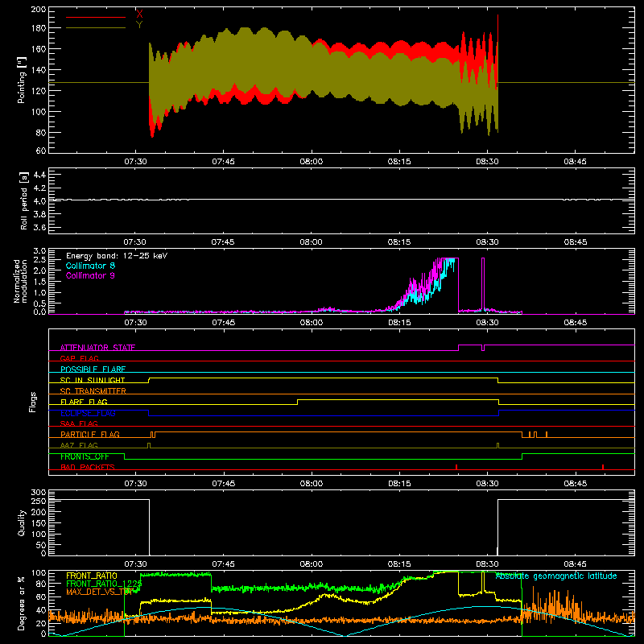The image size is (644, 644).
Task: Click the 'Flags' axis title
Action: [32, 402]
